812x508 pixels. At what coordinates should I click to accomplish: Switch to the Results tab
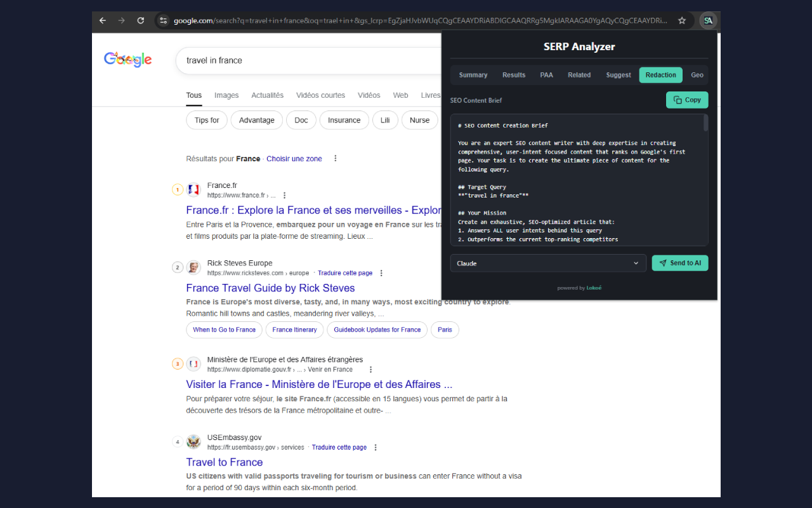coord(514,75)
